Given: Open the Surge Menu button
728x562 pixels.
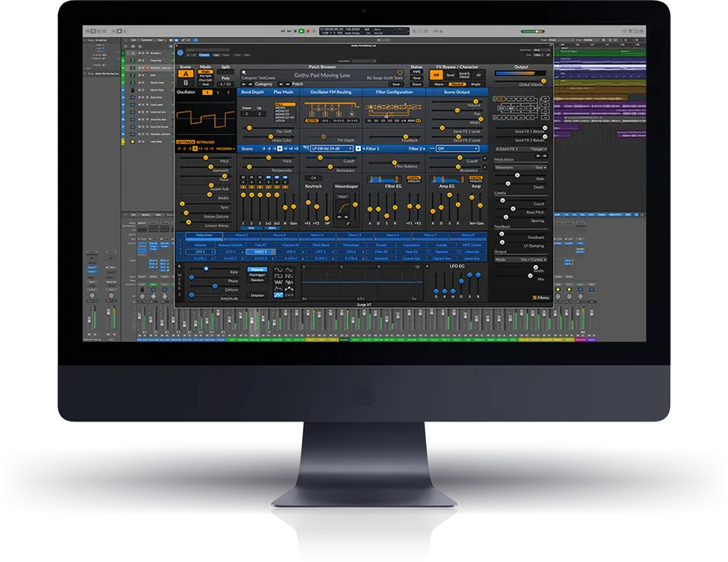Looking at the screenshot, I should click(x=542, y=298).
